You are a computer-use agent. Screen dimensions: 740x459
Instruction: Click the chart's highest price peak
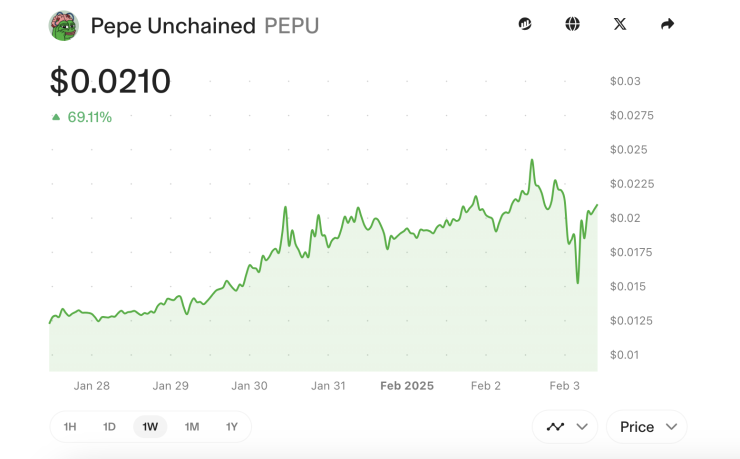click(532, 160)
